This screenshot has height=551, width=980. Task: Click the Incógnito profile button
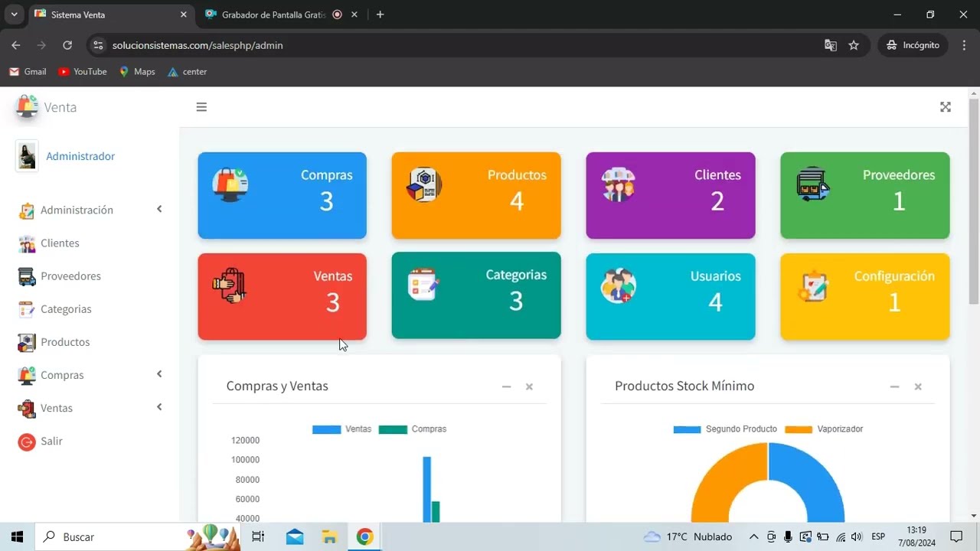913,45
